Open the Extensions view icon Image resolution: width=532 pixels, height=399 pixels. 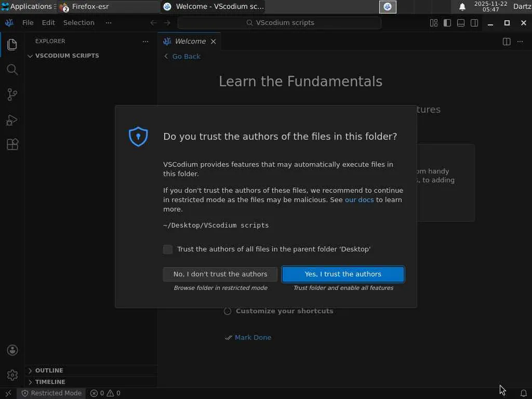coord(12,144)
